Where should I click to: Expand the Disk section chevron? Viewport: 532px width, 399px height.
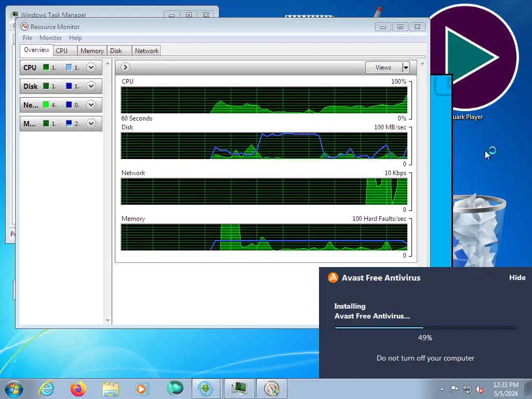(x=91, y=86)
